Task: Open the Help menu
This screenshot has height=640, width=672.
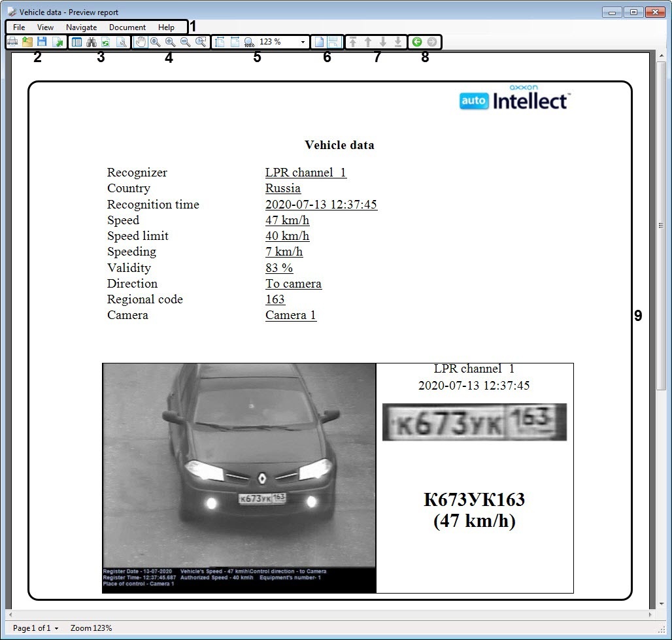Action: point(166,27)
